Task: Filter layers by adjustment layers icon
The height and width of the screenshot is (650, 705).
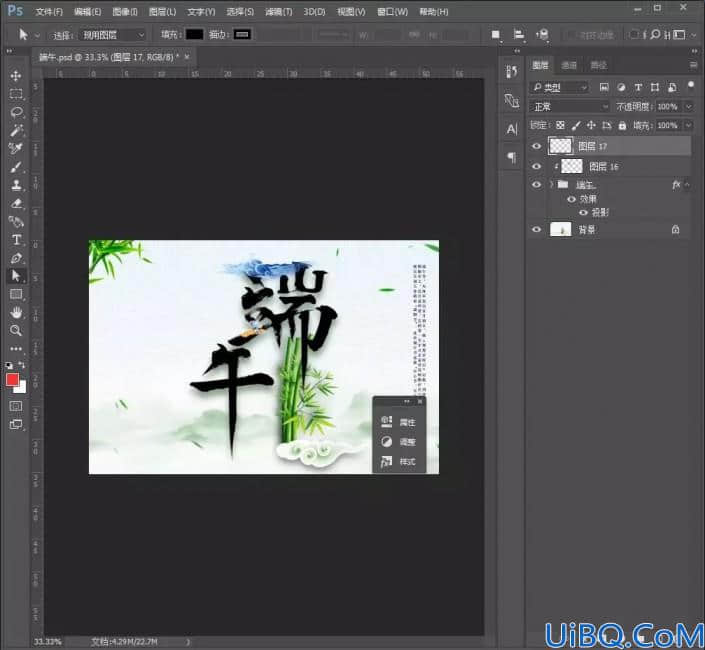Action: [x=621, y=87]
